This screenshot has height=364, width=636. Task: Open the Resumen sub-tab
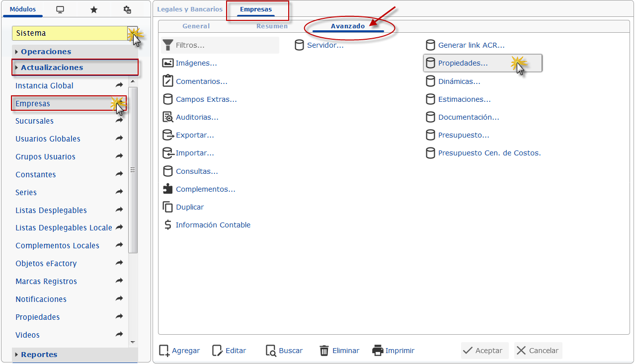click(x=272, y=26)
